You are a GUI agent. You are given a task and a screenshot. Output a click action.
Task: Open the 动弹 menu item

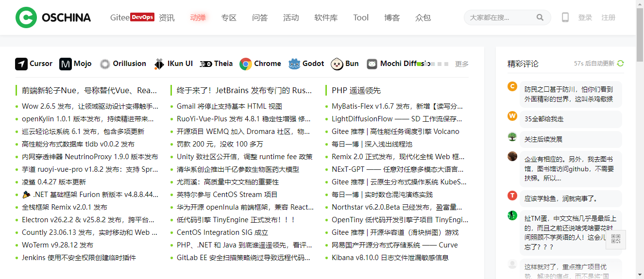[x=198, y=17]
